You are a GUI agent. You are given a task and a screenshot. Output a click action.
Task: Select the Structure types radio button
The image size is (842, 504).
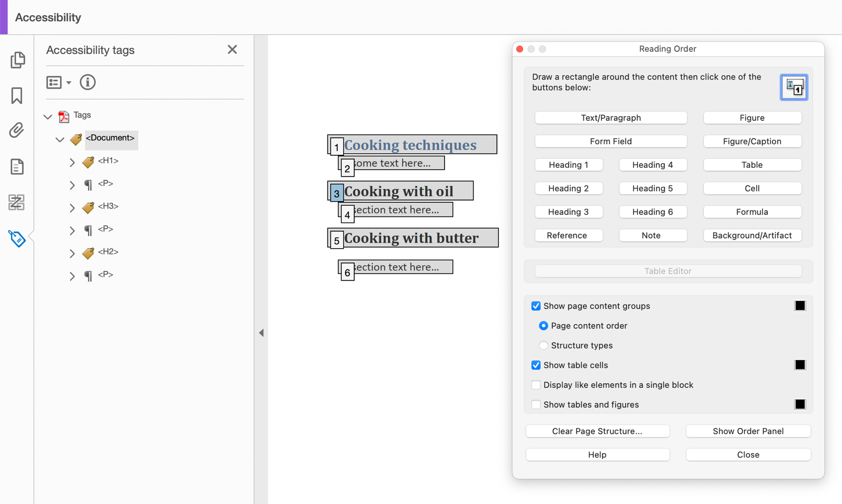(x=543, y=345)
